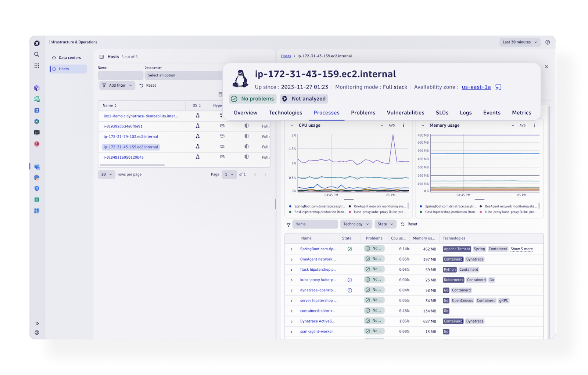
Task: Open the Last 30 minutes timeframe dropdown
Action: point(520,42)
